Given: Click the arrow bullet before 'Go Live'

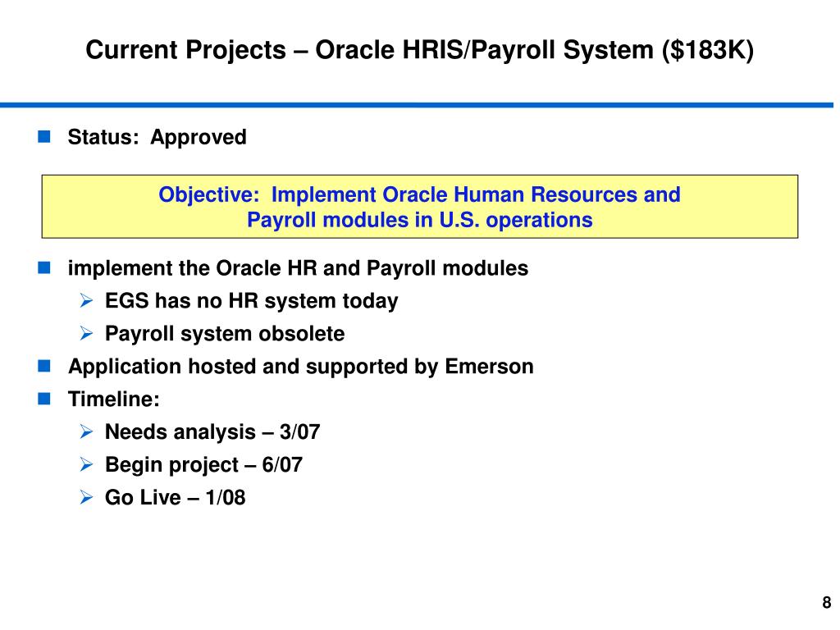Looking at the screenshot, I should [86, 497].
